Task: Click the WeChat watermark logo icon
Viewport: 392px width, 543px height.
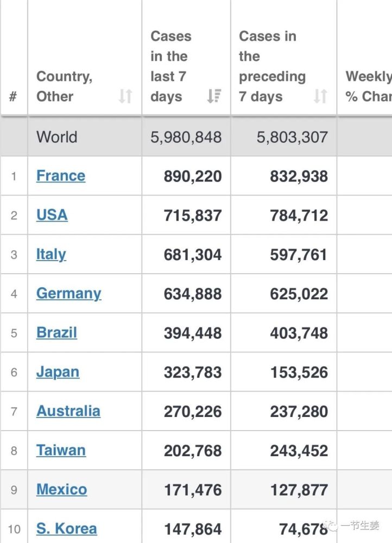Action: (x=330, y=526)
